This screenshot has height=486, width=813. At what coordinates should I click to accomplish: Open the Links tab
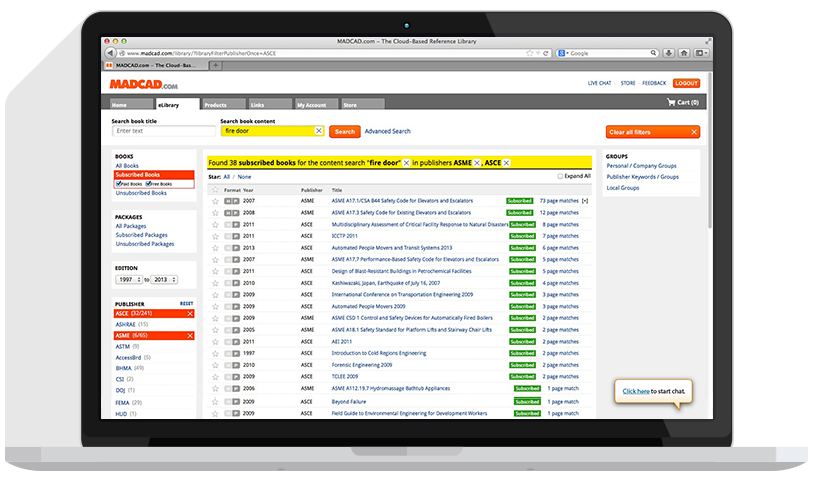pos(270,104)
